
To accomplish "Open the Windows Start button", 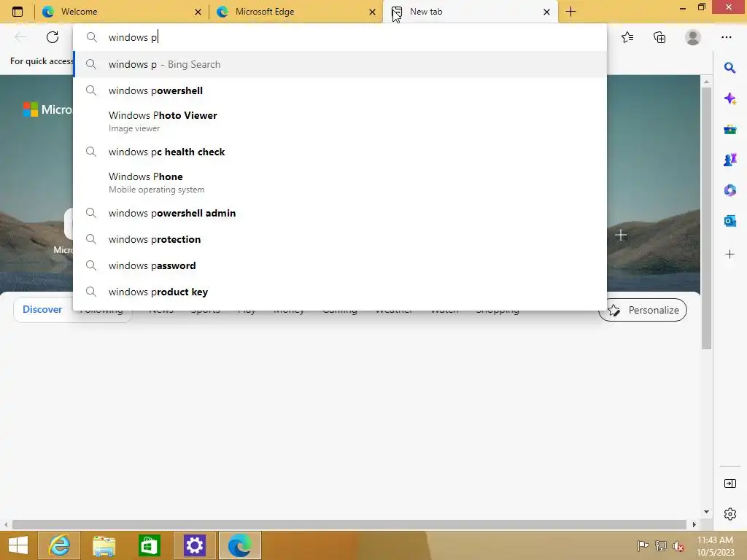I will (18, 545).
